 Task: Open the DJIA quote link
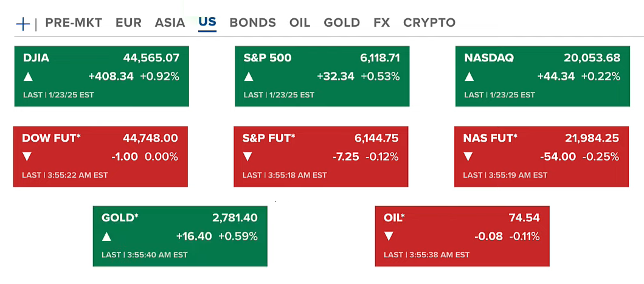(x=36, y=58)
